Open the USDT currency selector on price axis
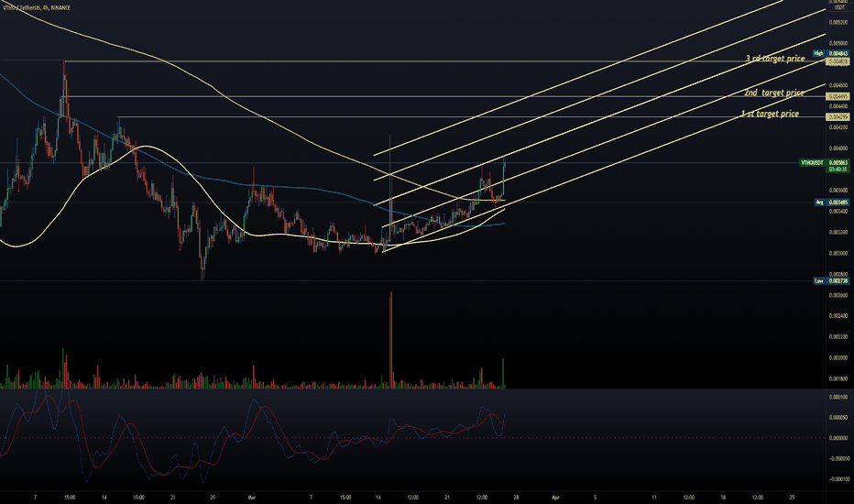The width and height of the screenshot is (854, 504). pyautogui.click(x=839, y=7)
